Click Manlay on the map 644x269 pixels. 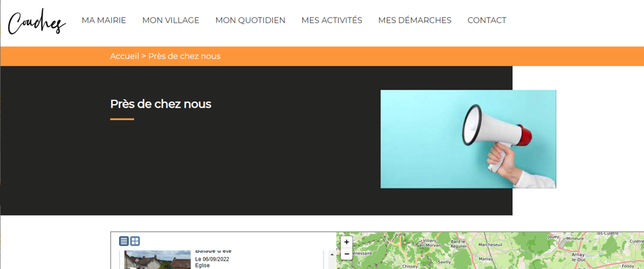(x=486, y=259)
